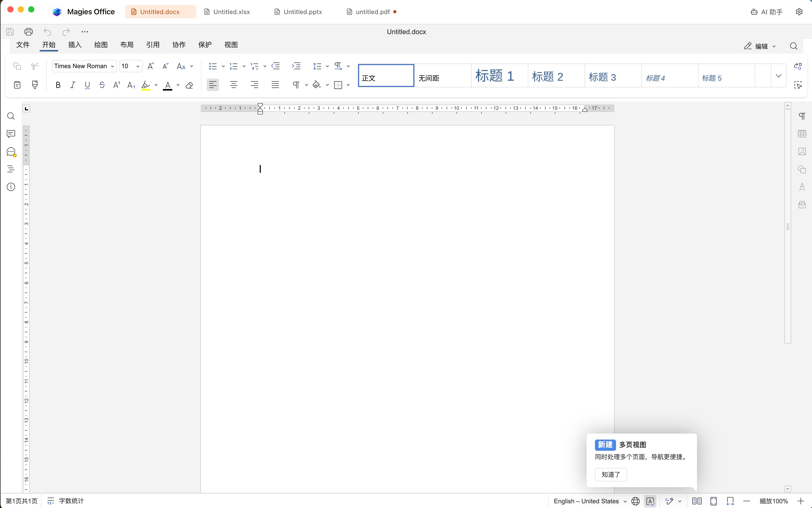The width and height of the screenshot is (812, 508).
Task: Open the Comments panel in left sidebar
Action: [x=11, y=134]
